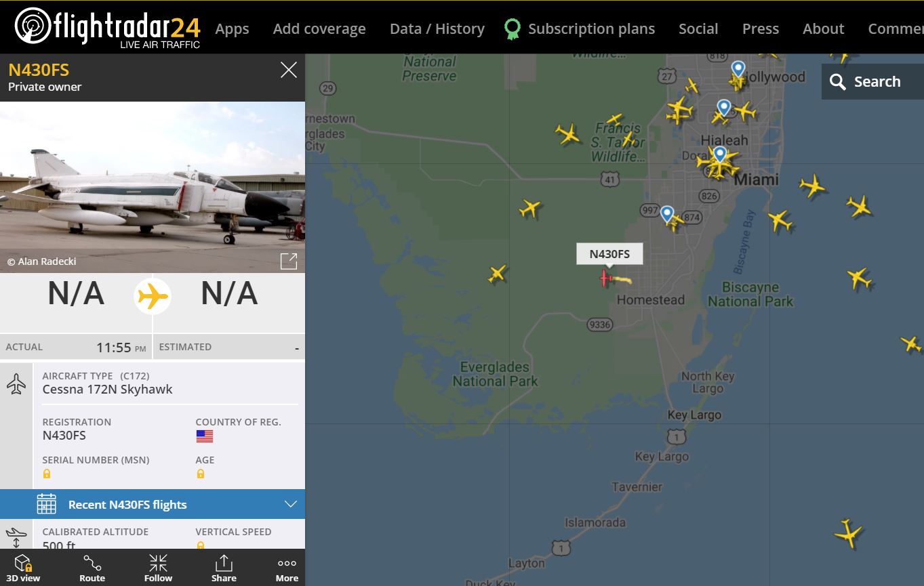Select the red N430FS aircraft on map

click(x=605, y=278)
